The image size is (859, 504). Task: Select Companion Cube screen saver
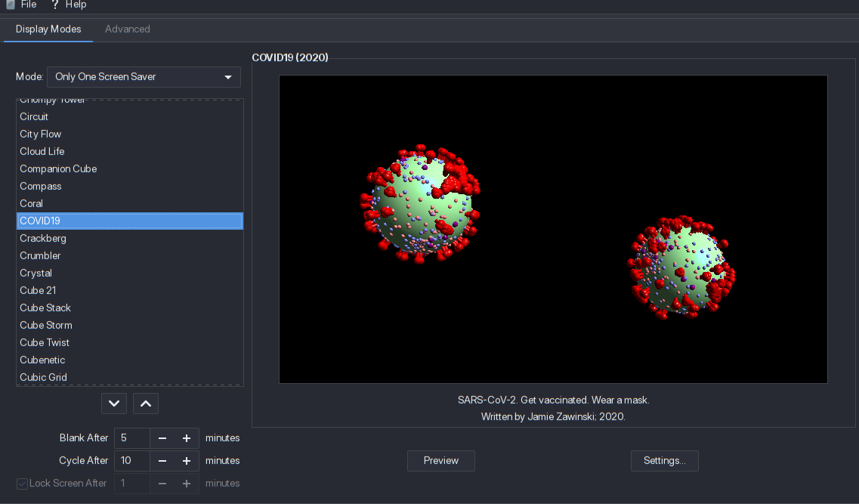click(130, 169)
